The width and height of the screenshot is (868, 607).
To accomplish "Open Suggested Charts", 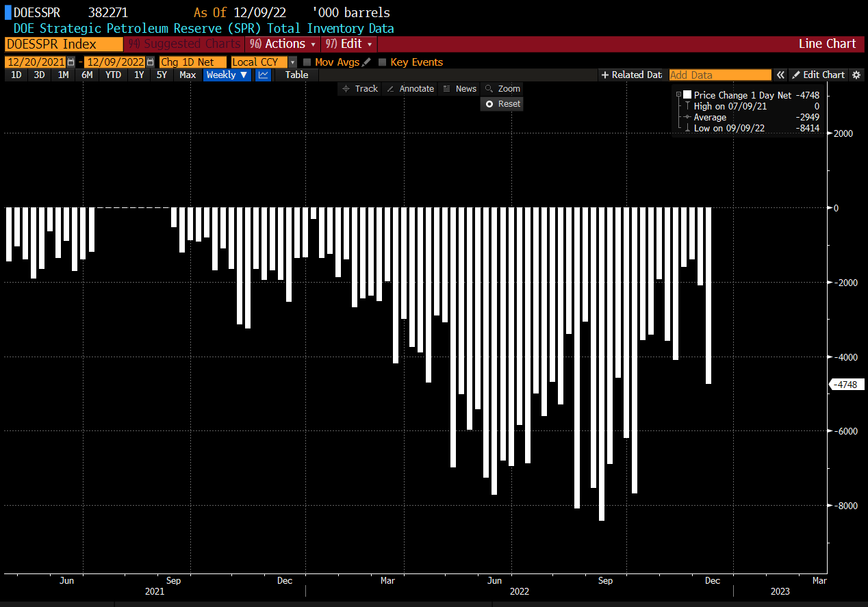I will click(184, 44).
